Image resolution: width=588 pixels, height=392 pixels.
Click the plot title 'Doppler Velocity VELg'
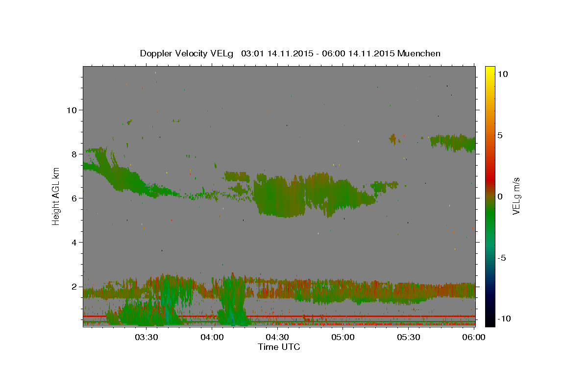coord(187,53)
